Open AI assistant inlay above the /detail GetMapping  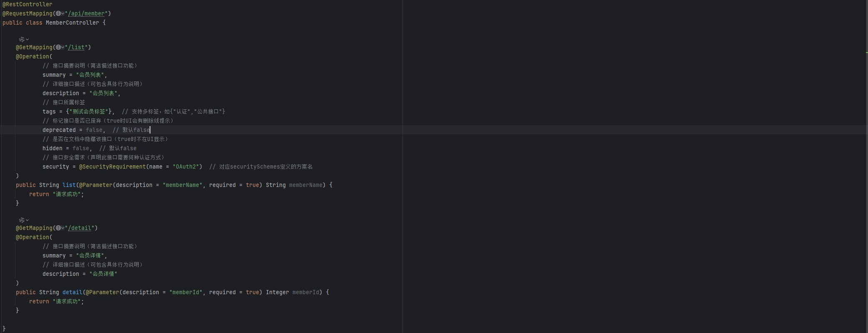pos(24,220)
